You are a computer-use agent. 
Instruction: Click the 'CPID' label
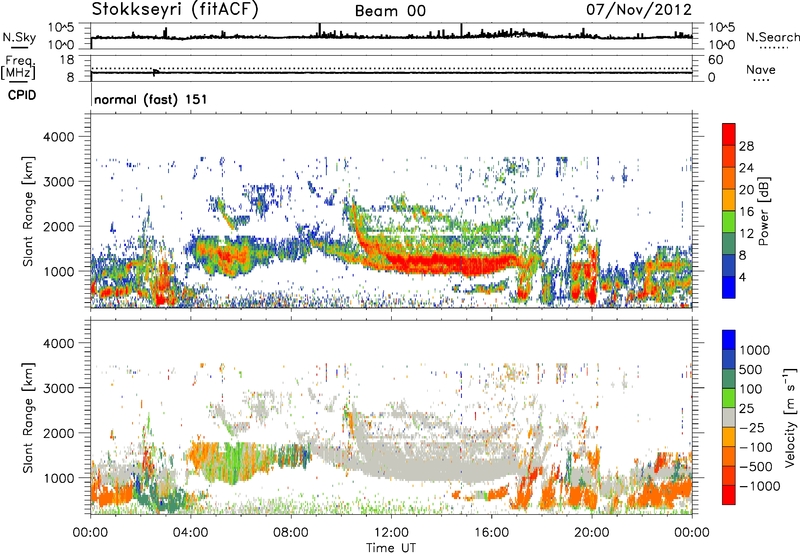[x=22, y=95]
